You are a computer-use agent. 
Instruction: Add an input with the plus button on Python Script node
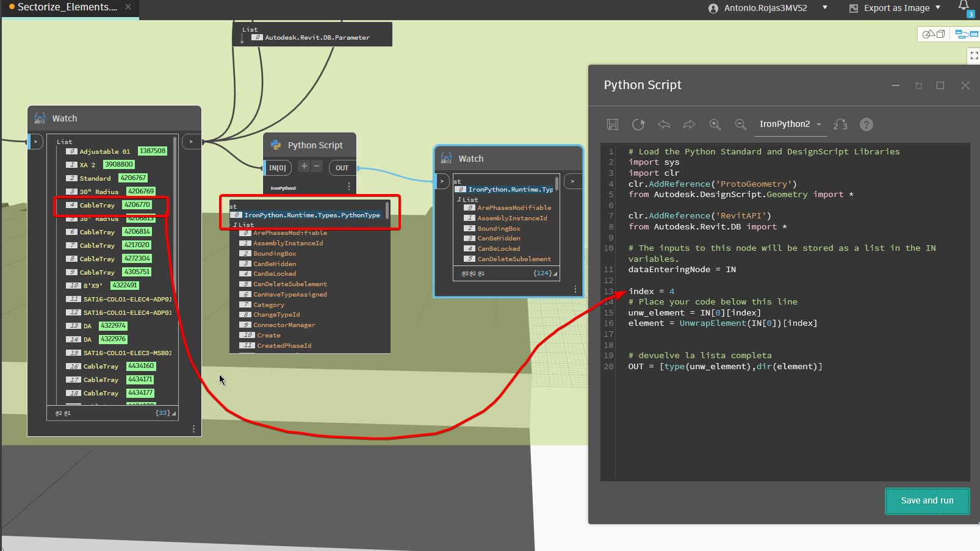point(303,166)
